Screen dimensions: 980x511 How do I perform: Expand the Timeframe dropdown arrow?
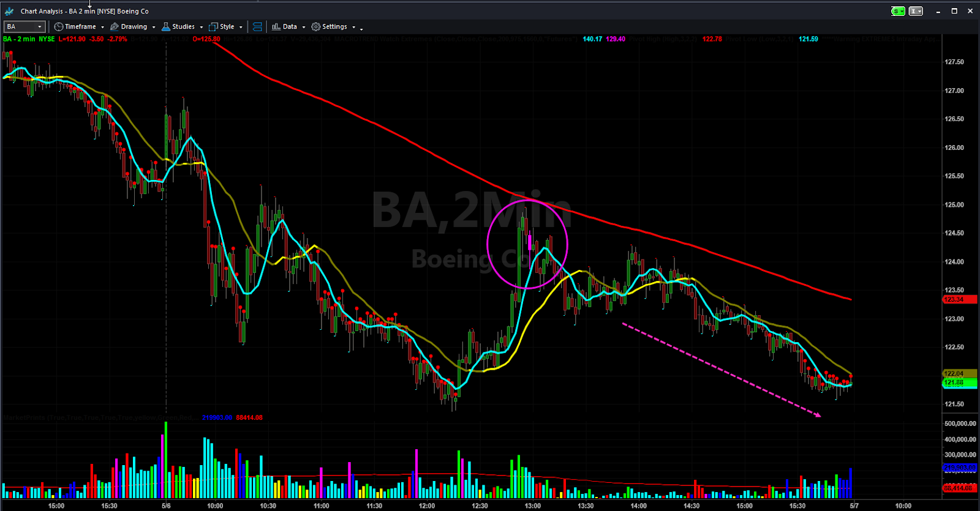[x=102, y=27]
